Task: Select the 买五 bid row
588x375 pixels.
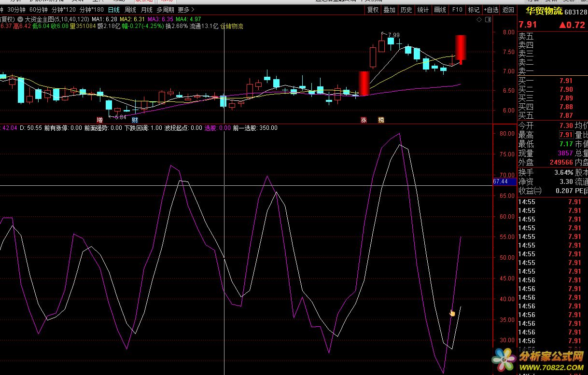Action: (553, 115)
